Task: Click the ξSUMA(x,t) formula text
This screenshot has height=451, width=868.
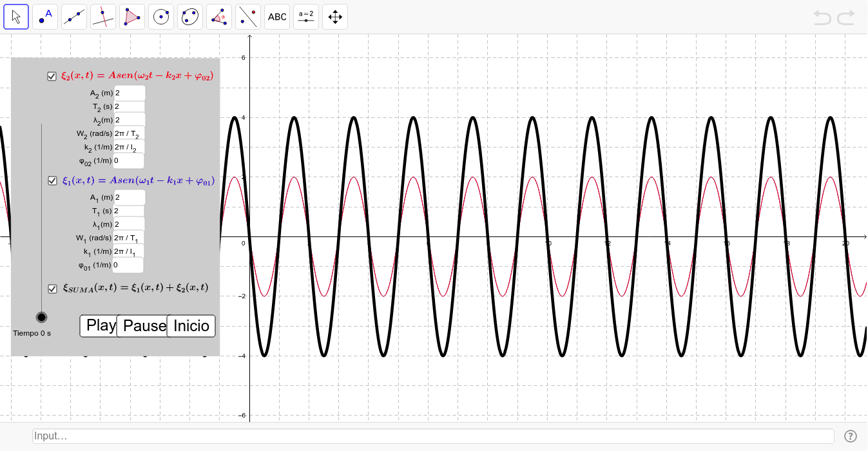Action: pyautogui.click(x=135, y=288)
